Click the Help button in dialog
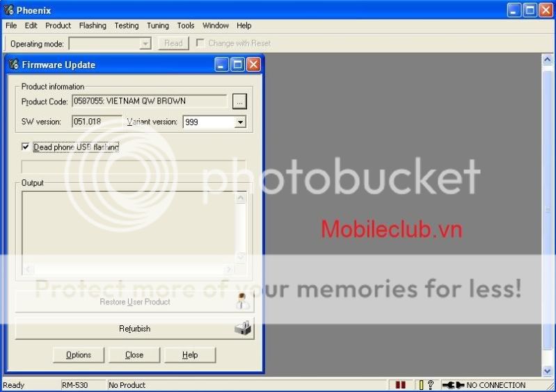Viewport: 556px width, 392px height. 190,355
